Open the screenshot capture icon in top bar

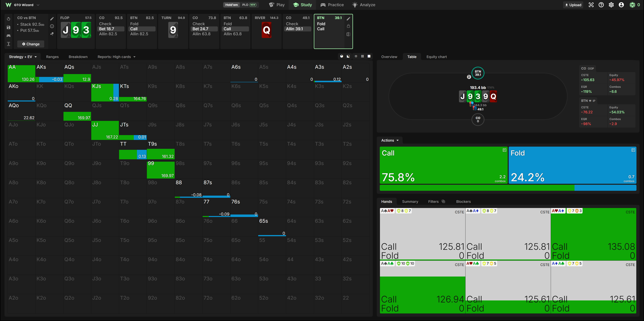pyautogui.click(x=591, y=5)
